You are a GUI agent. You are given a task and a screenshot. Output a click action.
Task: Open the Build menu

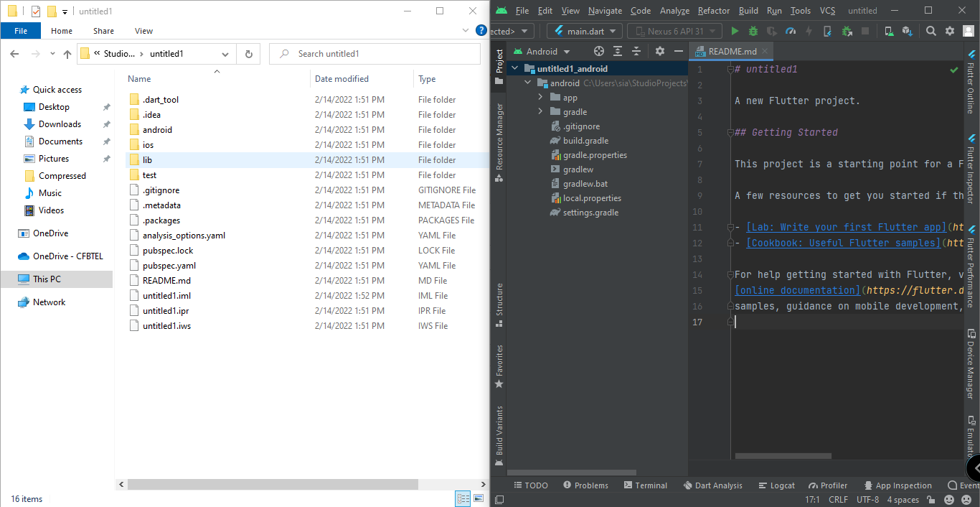coord(748,11)
